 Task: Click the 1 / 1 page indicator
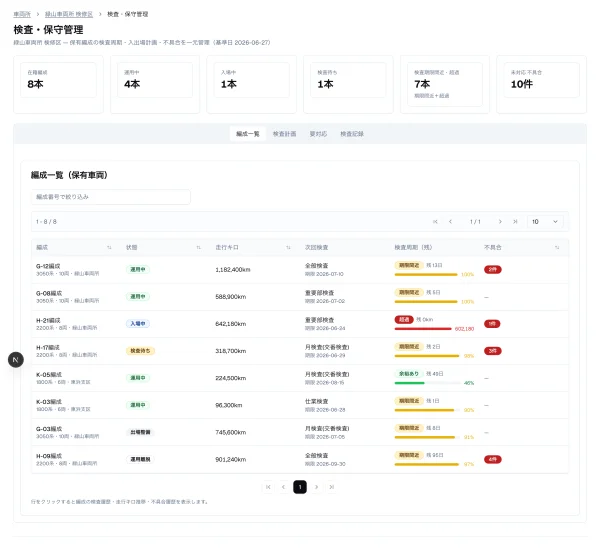475,222
